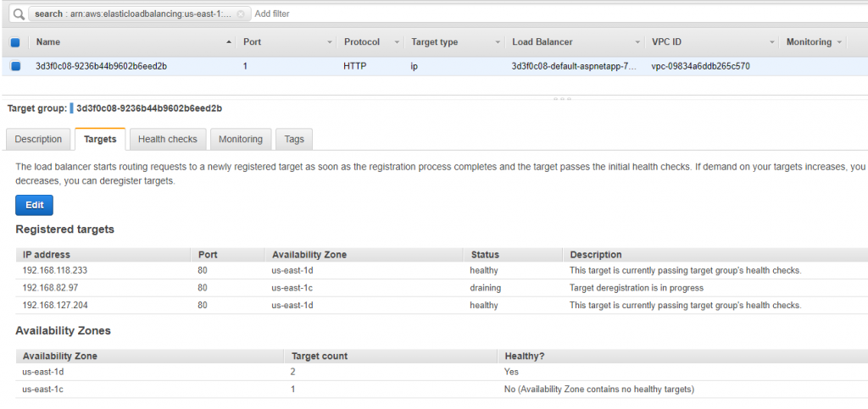
Task: Open the Monitoring column dropdown
Action: 840,42
